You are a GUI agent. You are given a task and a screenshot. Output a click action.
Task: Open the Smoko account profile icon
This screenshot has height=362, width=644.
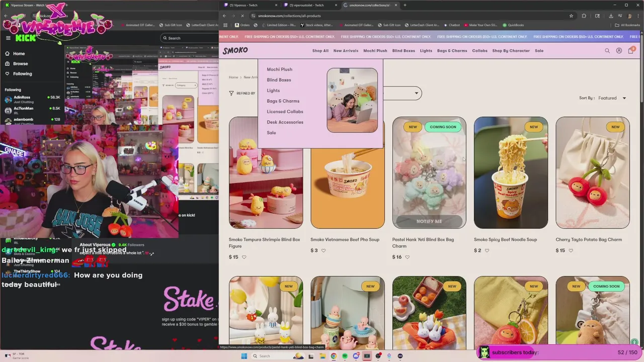(619, 51)
